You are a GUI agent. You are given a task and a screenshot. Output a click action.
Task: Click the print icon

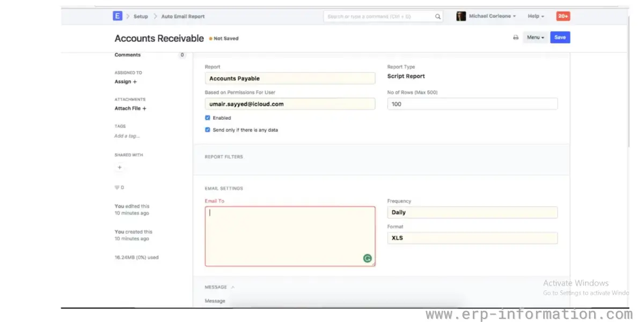(x=516, y=38)
